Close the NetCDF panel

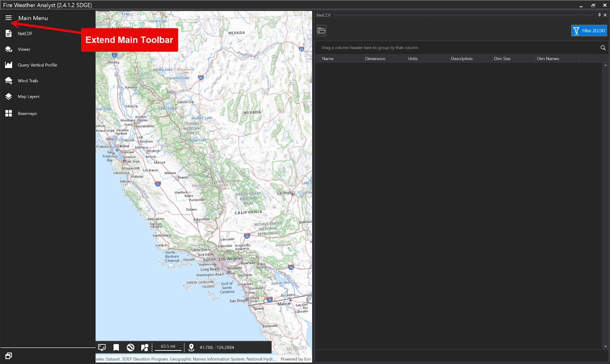point(605,15)
